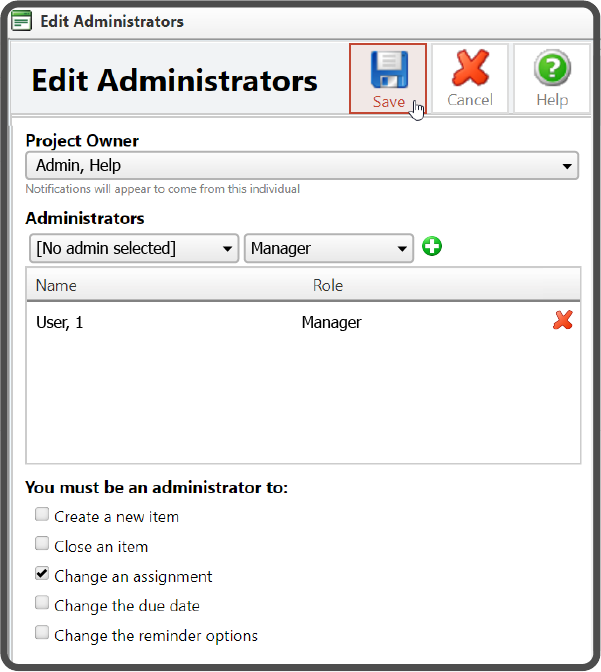Click the Manager role cell for User, 1
This screenshot has height=672, width=601.
coord(331,322)
